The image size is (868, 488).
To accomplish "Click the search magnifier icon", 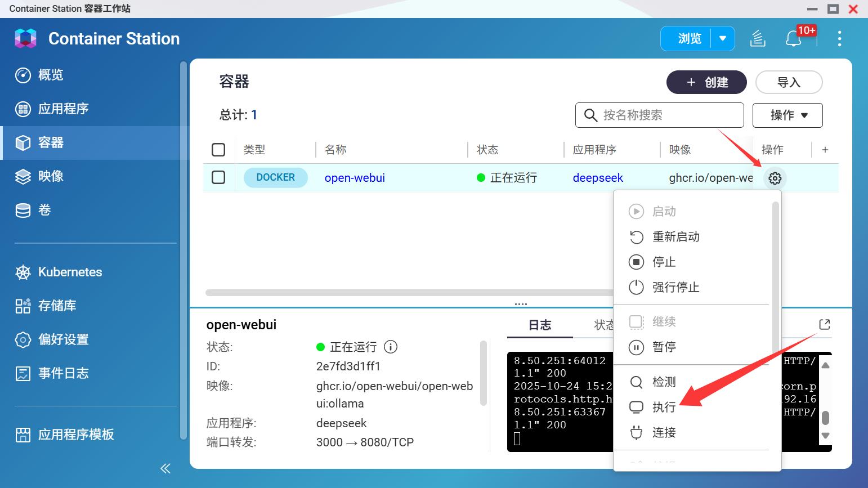I will pyautogui.click(x=590, y=115).
